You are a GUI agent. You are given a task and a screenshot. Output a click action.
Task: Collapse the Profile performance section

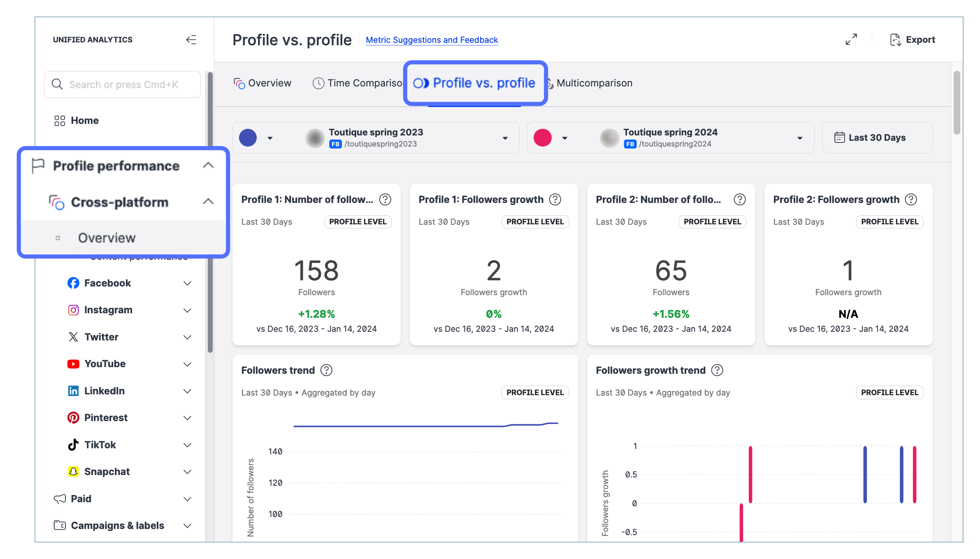(208, 165)
